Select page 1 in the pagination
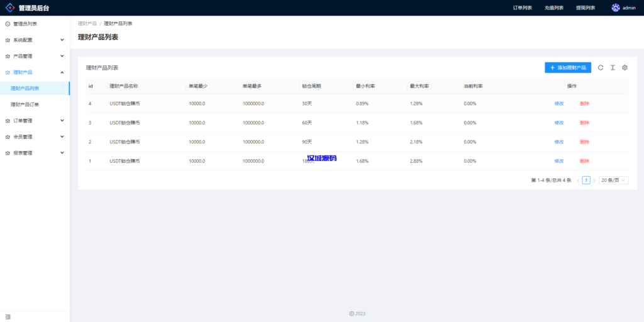Viewport: 644px width, 322px height. (586, 180)
